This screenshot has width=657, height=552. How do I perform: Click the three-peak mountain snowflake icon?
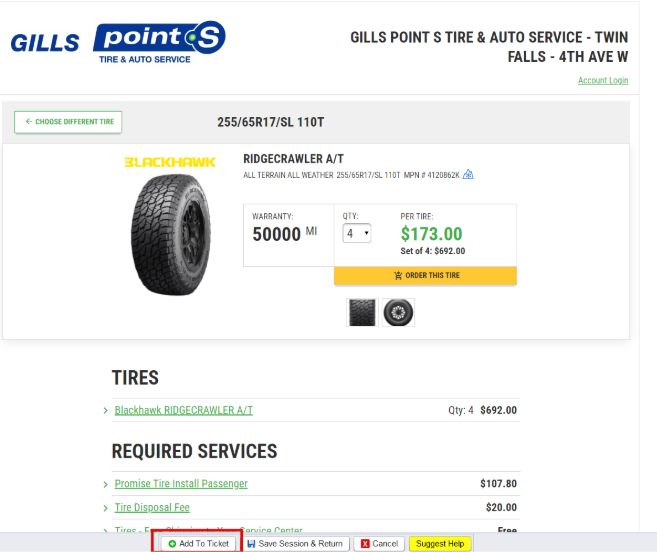tap(468, 174)
